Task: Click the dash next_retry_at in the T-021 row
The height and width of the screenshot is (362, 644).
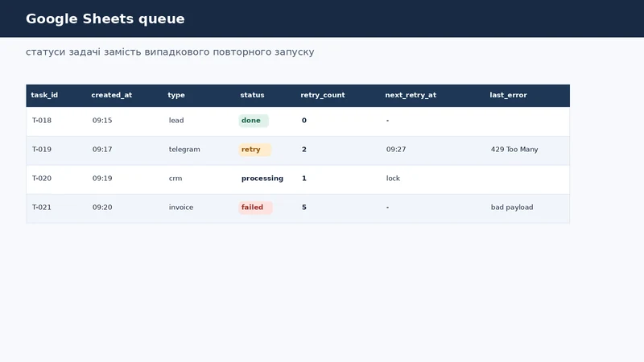Action: coord(387,208)
